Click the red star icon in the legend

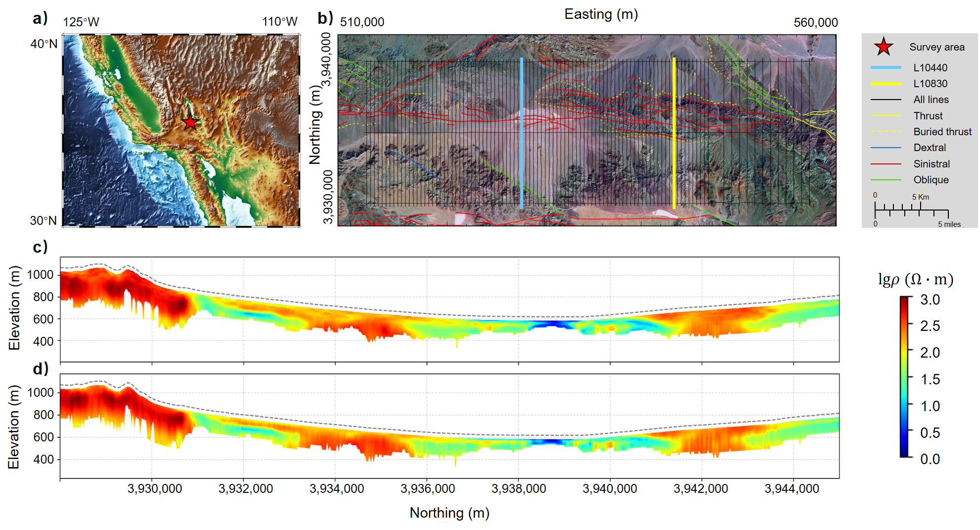[883, 47]
